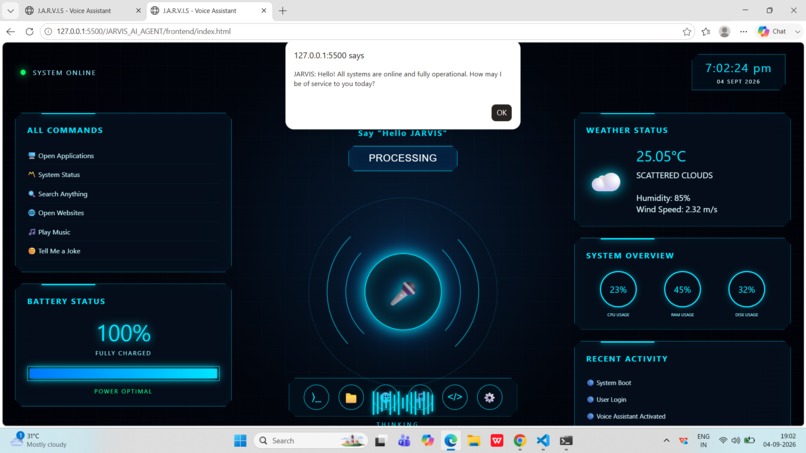The image size is (806, 453).
Task: Open the Copilot Chat button
Action: 773,31
